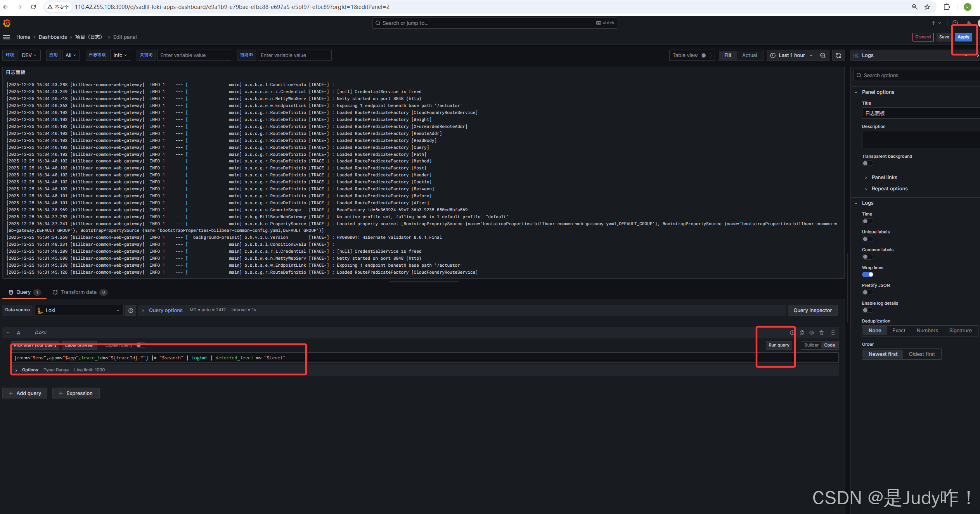Delete query A using trash icon
The image size is (980, 514).
821,333
